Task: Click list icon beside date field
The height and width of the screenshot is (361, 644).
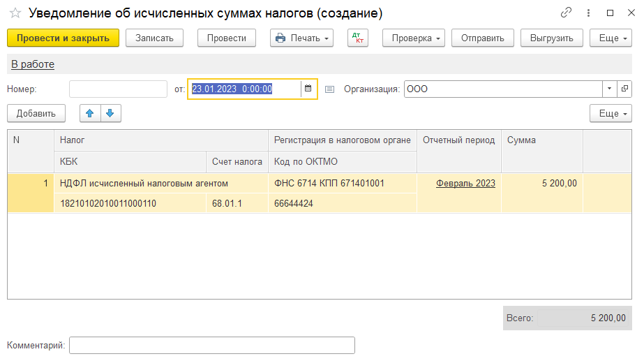Action: pyautogui.click(x=330, y=89)
